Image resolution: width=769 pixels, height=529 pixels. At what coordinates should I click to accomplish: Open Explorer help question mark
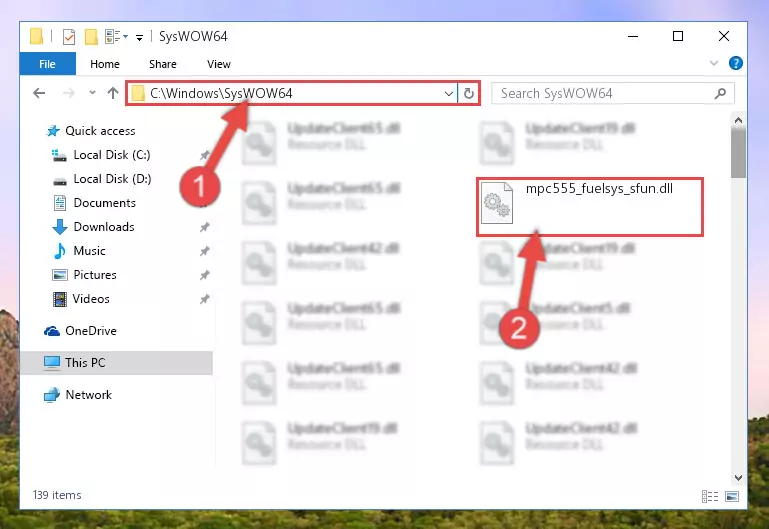[735, 63]
